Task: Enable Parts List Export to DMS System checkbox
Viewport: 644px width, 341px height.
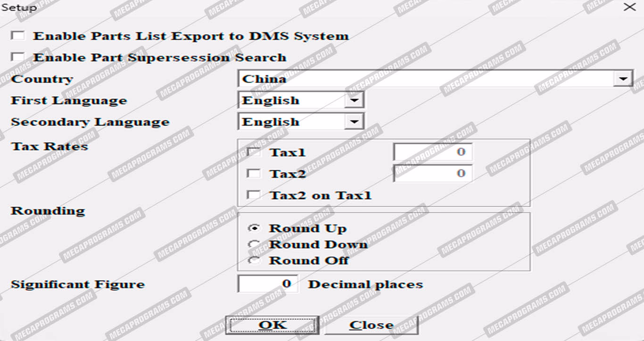Action: tap(18, 36)
